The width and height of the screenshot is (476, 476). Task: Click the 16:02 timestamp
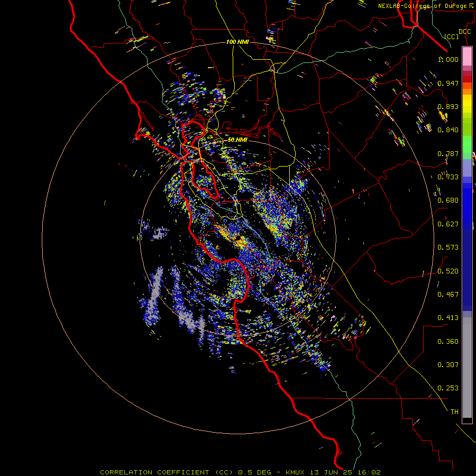point(369,472)
